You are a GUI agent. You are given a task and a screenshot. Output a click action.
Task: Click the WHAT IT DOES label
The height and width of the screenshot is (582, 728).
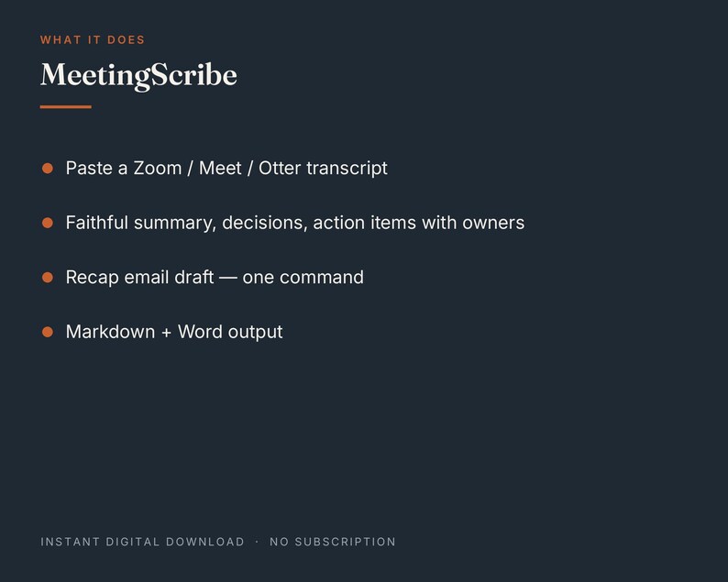pyautogui.click(x=93, y=40)
